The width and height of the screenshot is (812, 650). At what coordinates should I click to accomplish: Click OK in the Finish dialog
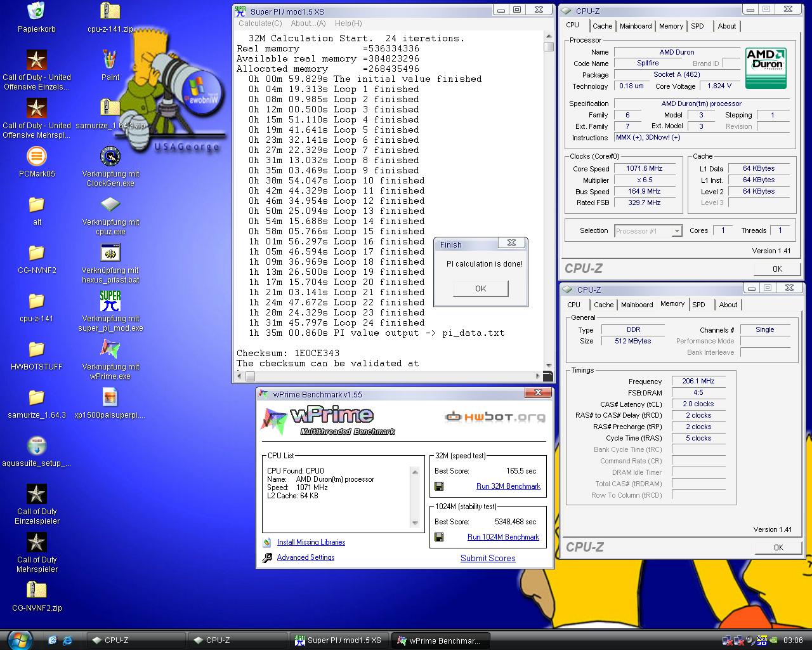[x=481, y=289]
